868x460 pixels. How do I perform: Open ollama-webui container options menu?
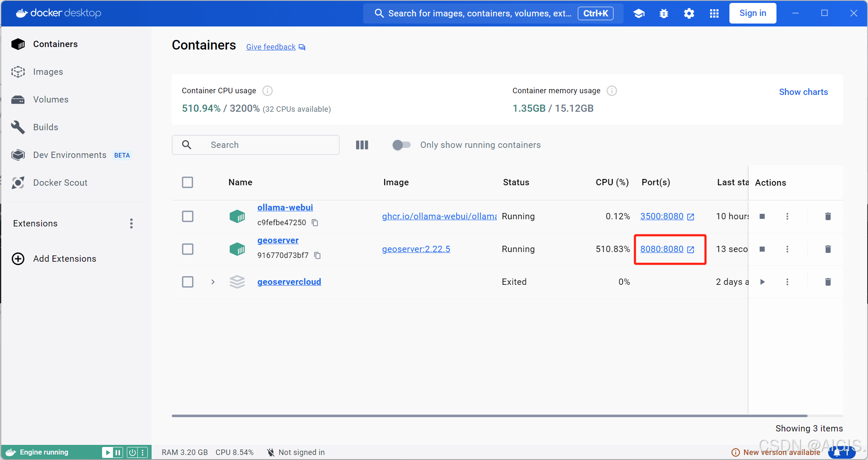pos(787,216)
